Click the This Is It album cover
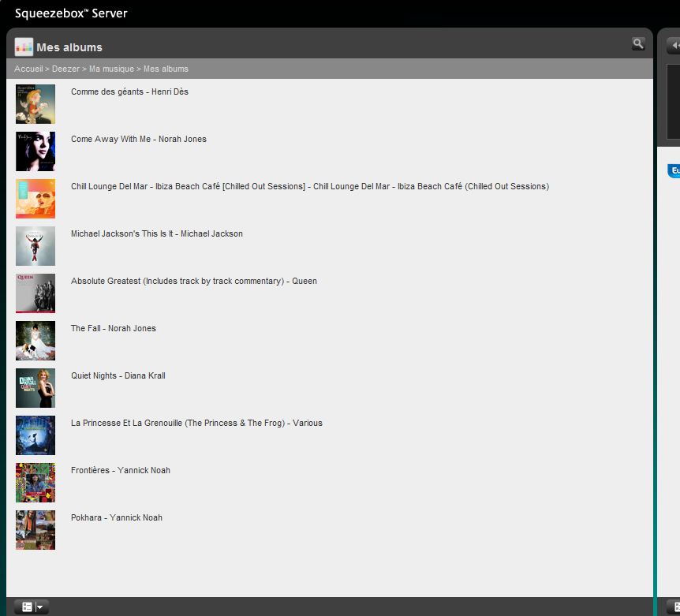 [35, 246]
